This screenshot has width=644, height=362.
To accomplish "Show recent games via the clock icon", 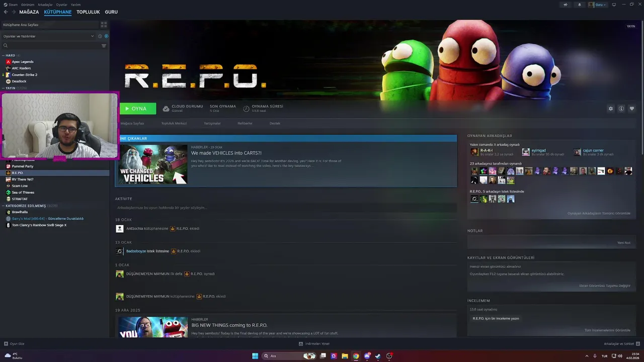I will 100,36.
